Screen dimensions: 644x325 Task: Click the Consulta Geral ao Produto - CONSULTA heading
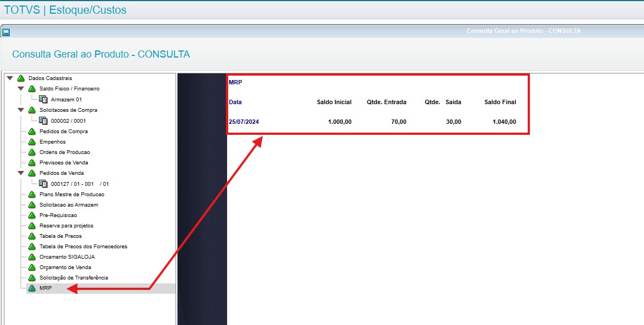101,54
